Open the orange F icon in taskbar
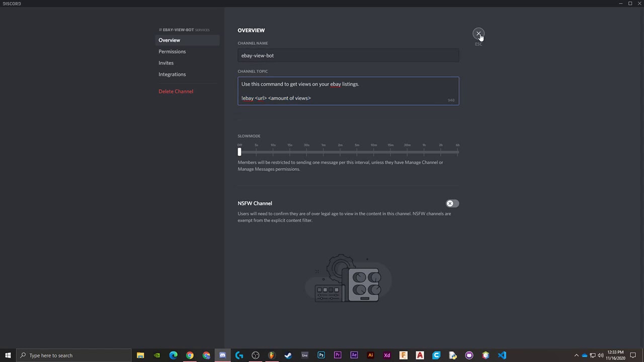Viewport: 644px width, 362px height. [404, 355]
